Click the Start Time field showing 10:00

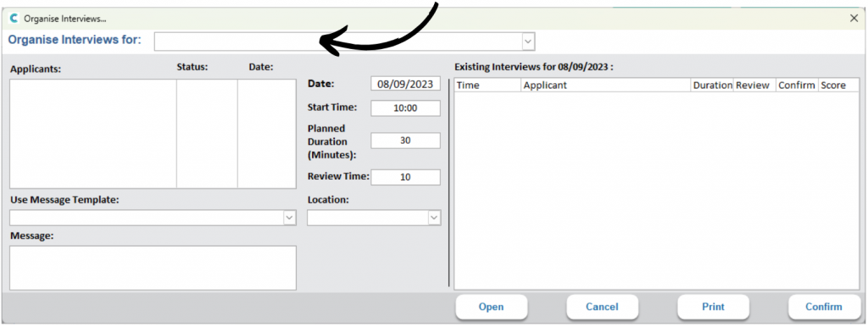pos(405,108)
